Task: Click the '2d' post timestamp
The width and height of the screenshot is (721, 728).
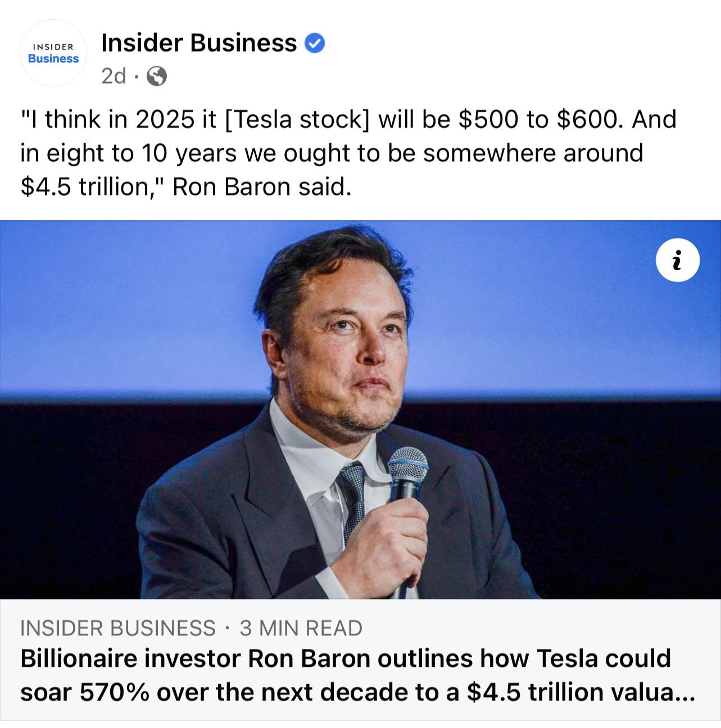Action: [x=114, y=76]
